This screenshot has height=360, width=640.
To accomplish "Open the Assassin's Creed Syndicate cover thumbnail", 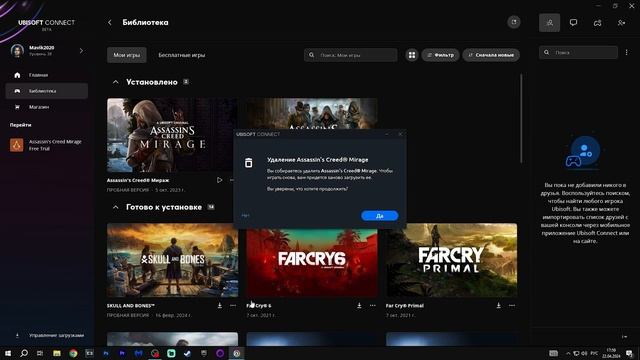I will (x=312, y=113).
